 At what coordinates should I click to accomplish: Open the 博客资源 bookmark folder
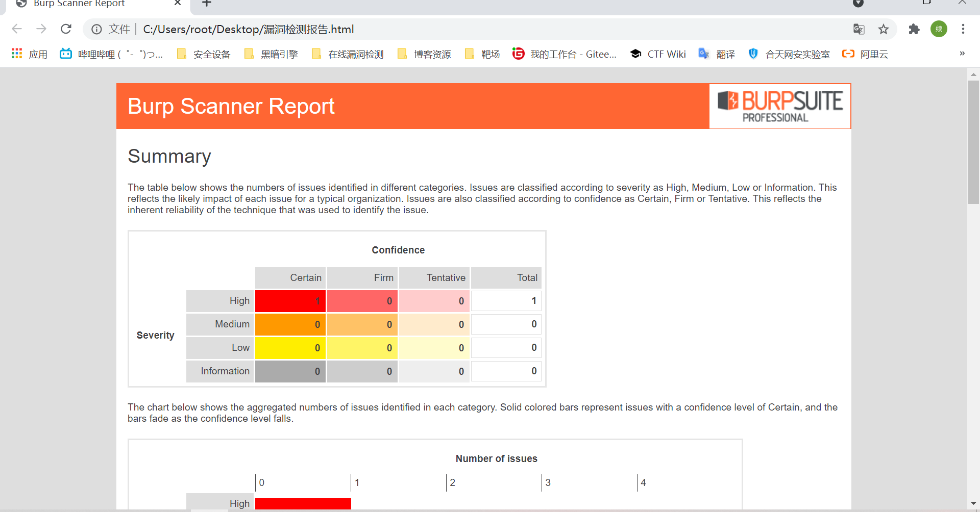pos(424,54)
